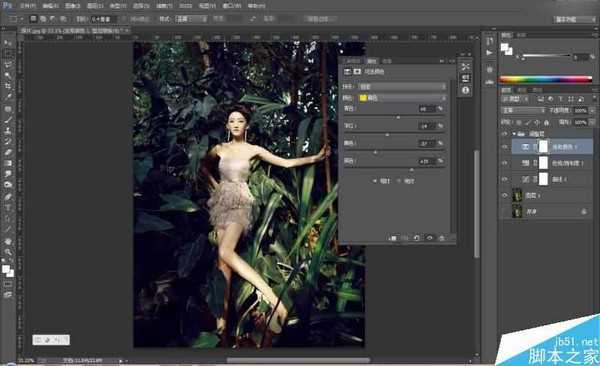This screenshot has height=366, width=600.
Task: Hide the adjustment group layer eye
Action: point(504,134)
